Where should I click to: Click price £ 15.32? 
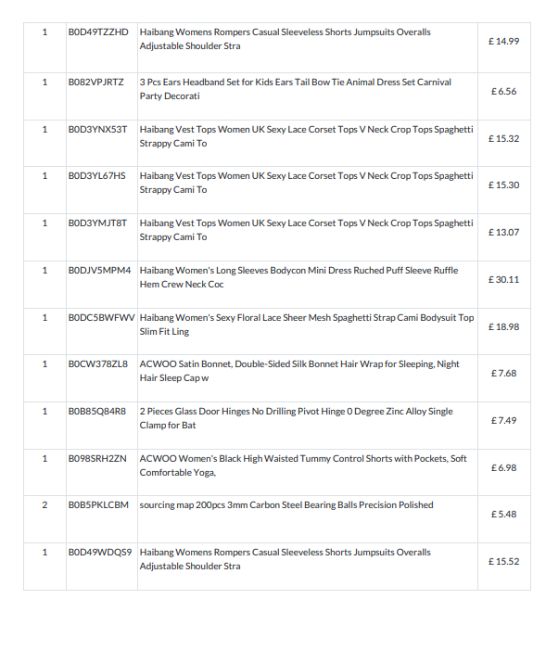tap(503, 138)
